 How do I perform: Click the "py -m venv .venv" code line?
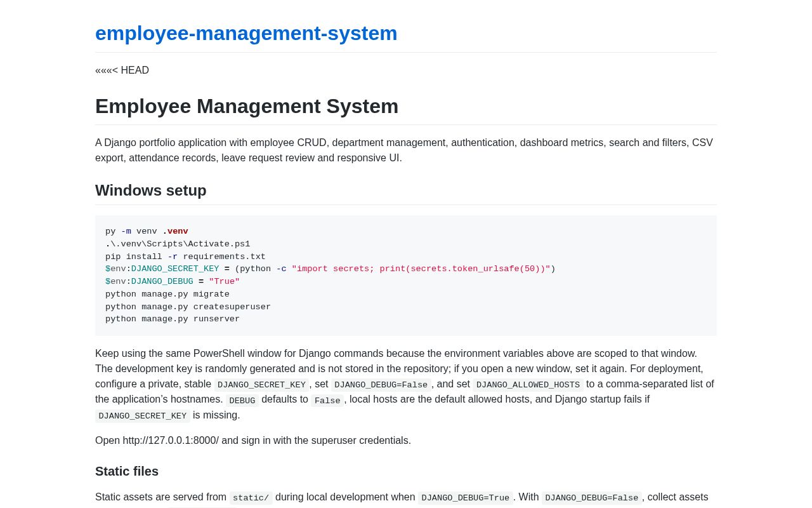point(147,232)
